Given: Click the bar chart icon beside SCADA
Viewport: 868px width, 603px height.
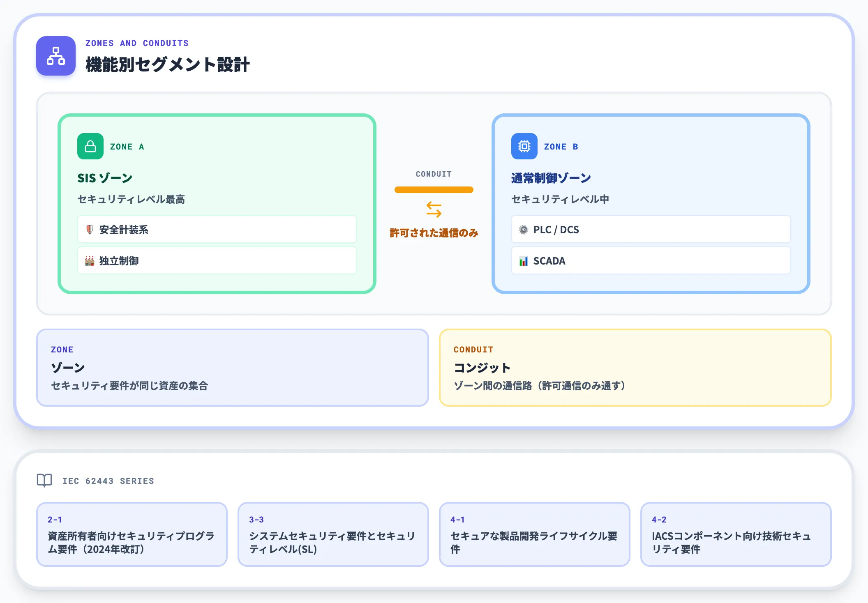Looking at the screenshot, I should [x=524, y=261].
